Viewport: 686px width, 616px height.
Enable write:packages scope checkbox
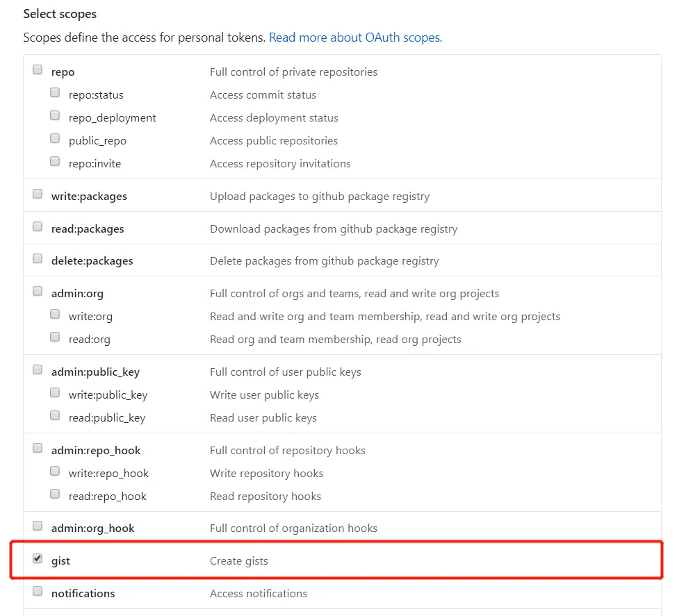coord(38,194)
